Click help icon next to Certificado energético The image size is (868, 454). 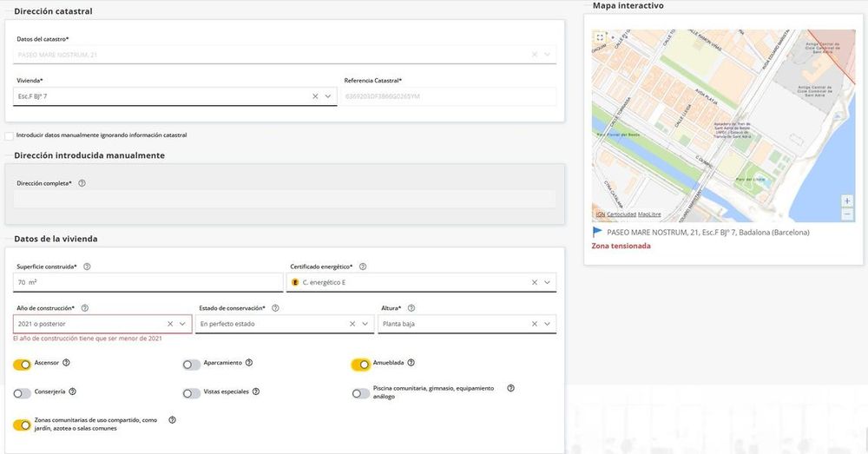click(362, 266)
